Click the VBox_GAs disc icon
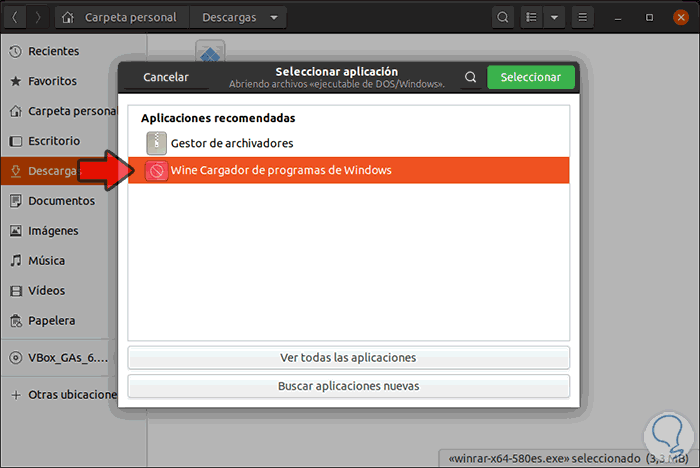Viewport: 700px width, 468px height. (x=16, y=358)
